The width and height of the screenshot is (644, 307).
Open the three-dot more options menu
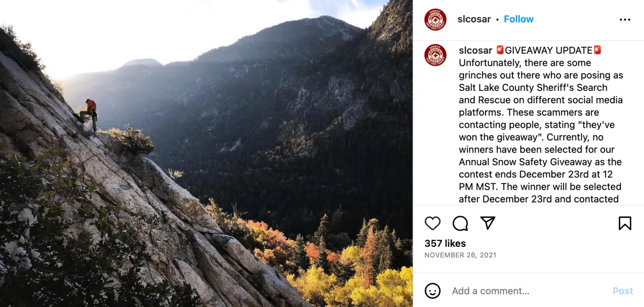[625, 20]
